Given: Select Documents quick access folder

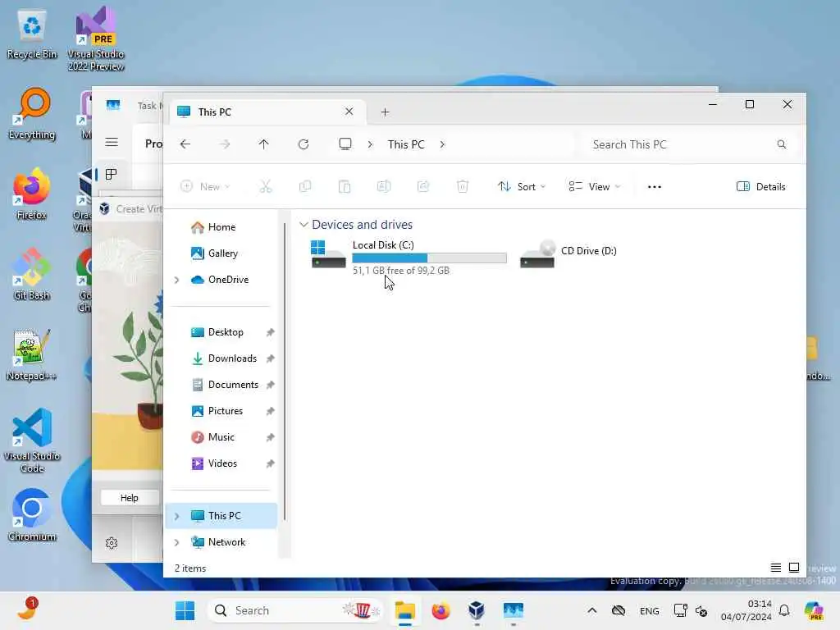Looking at the screenshot, I should [233, 385].
